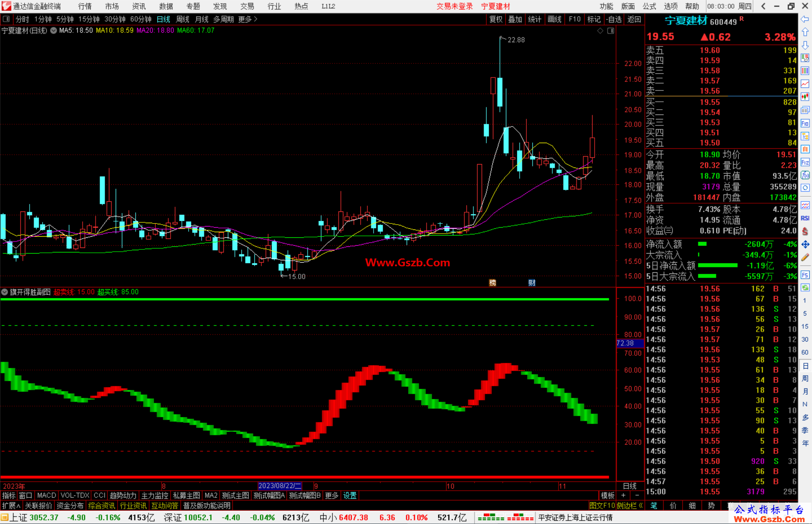Click the up-arrow sidebar icon

[x=805, y=32]
